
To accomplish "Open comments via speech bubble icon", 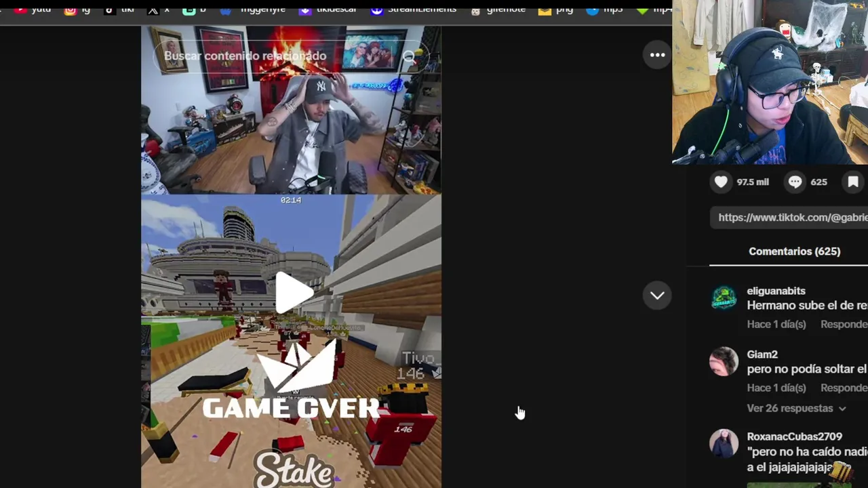I will pos(795,182).
